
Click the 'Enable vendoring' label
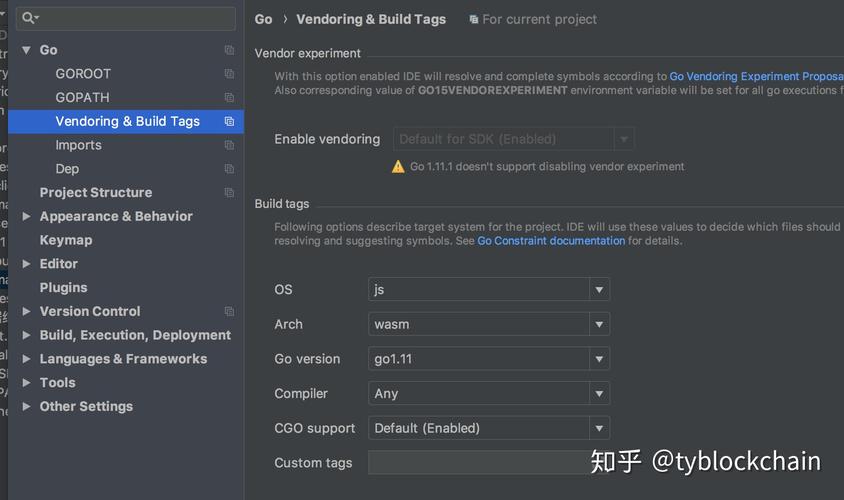(x=327, y=139)
